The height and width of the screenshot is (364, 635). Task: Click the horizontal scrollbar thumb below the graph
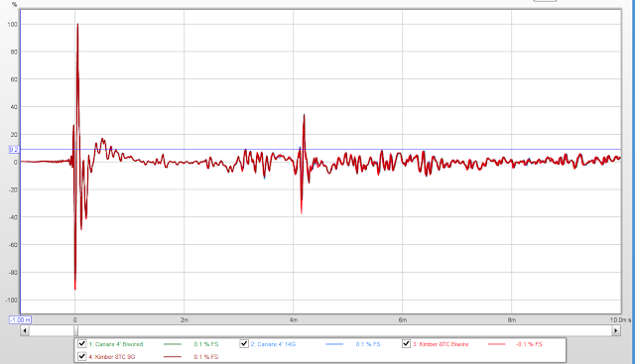[75, 331]
